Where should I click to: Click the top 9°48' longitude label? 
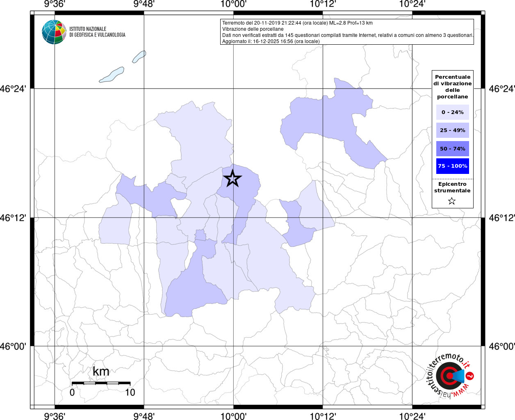(x=144, y=4)
